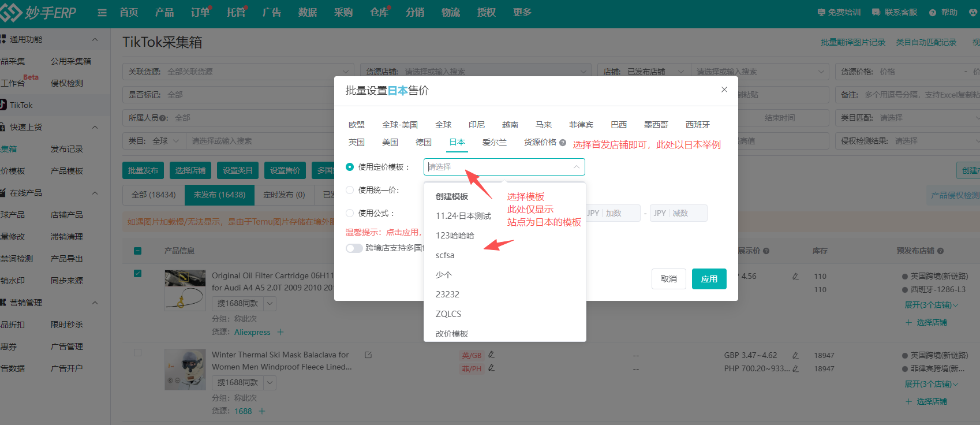Select the 使用统一价 radio button
Viewport: 980px width, 425px height.
click(350, 190)
